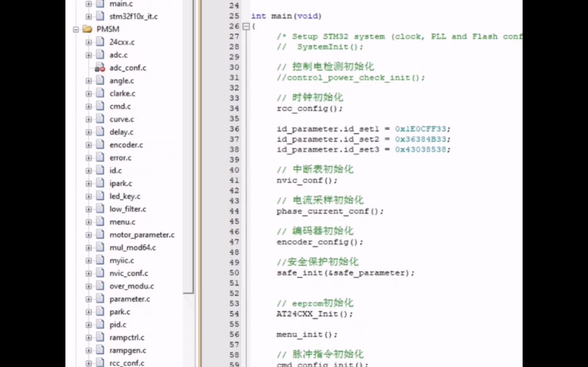Click the adc.c file icon

[100, 55]
